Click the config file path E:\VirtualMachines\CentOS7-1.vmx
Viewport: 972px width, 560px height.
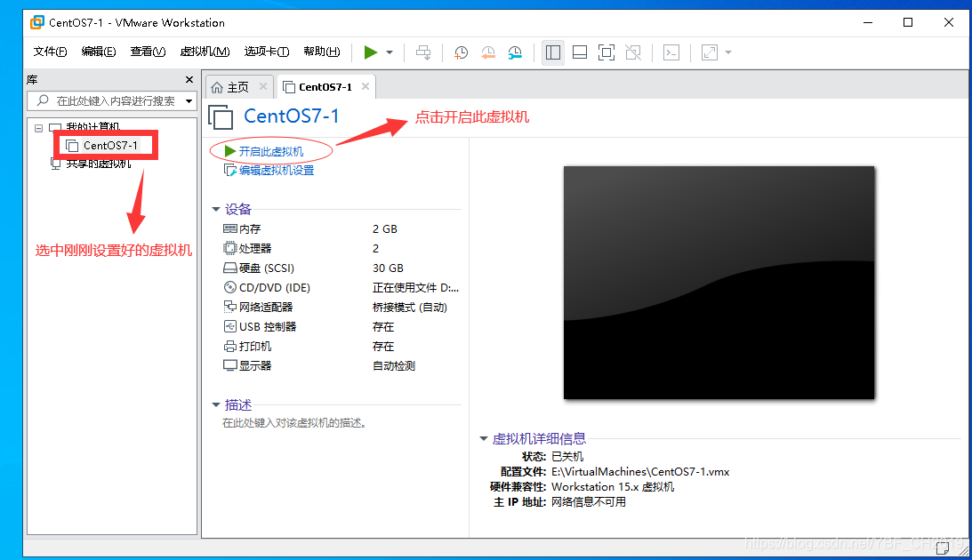pyautogui.click(x=640, y=472)
